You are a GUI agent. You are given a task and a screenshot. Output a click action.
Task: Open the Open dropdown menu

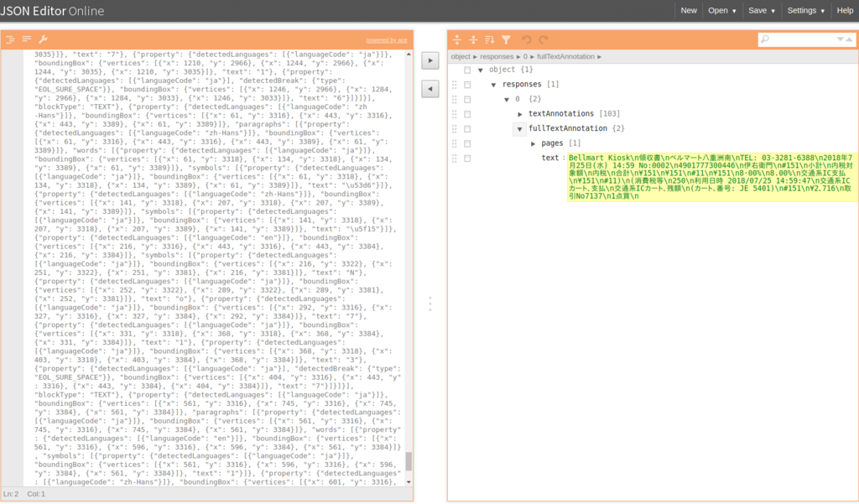coord(722,10)
